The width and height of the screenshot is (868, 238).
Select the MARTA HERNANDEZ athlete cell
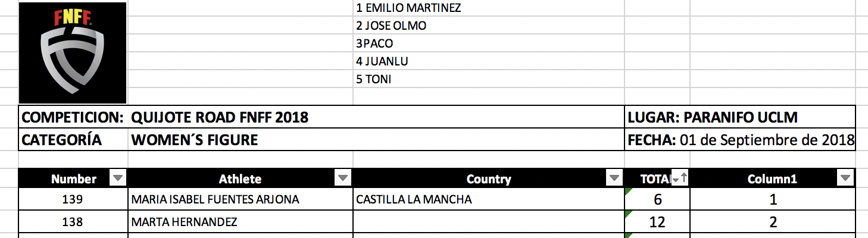pyautogui.click(x=185, y=223)
